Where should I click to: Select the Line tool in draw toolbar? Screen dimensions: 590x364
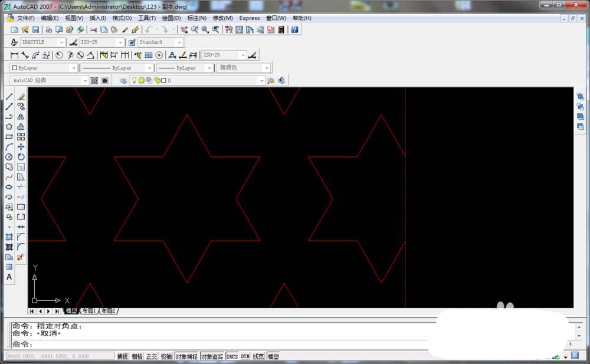coord(9,97)
